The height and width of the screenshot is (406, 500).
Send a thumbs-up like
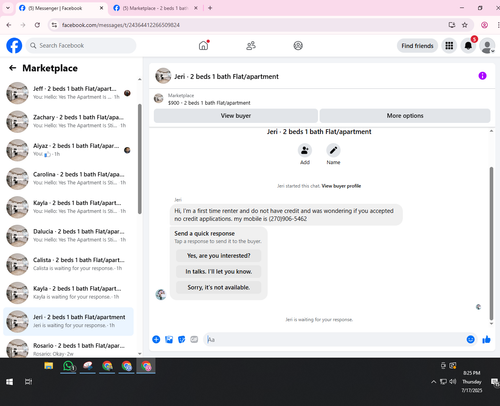pyautogui.click(x=486, y=339)
